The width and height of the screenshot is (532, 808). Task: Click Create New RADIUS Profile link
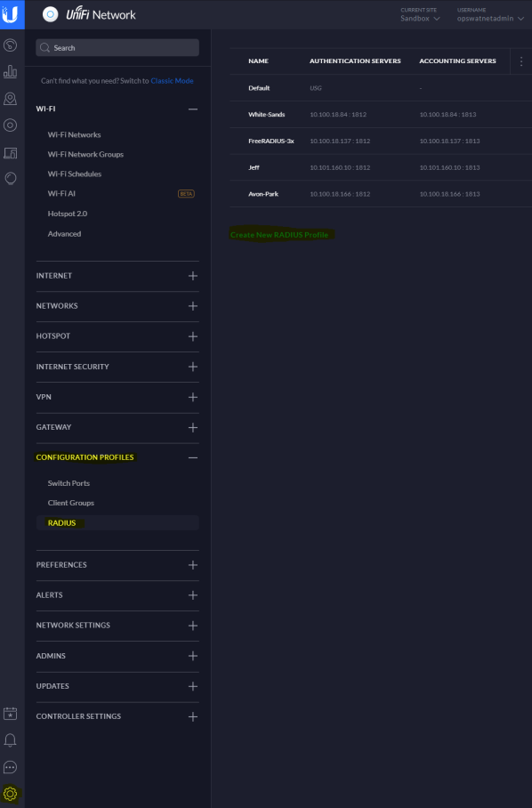click(279, 235)
